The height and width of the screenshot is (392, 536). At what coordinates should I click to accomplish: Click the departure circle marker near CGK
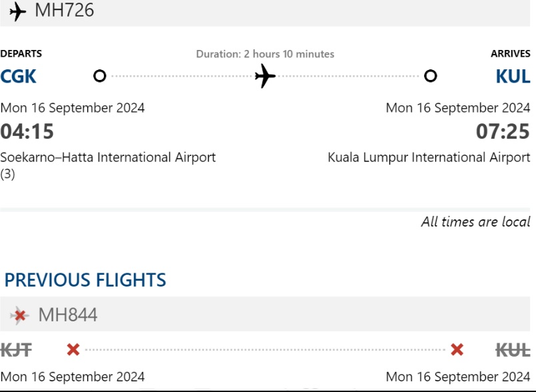click(100, 76)
